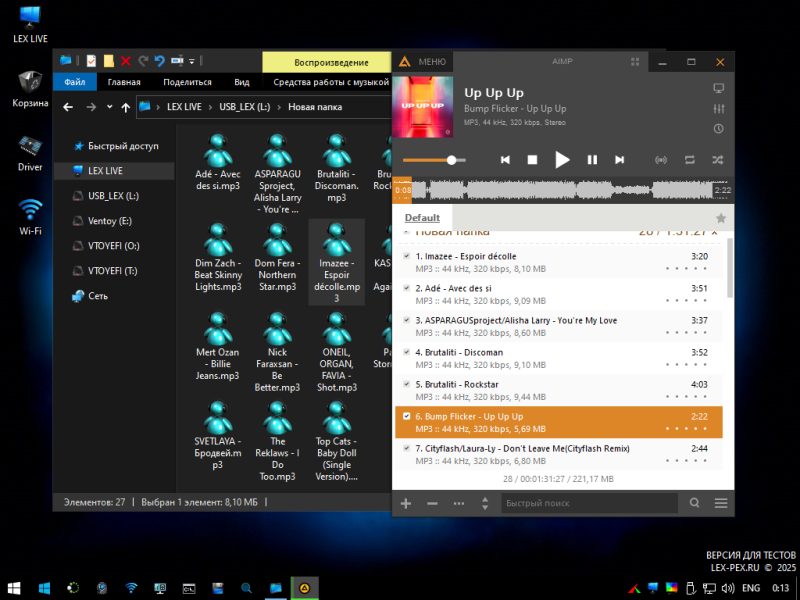Open the AIMP equalizer icon
Viewport: 800px width, 600px height.
tap(718, 108)
